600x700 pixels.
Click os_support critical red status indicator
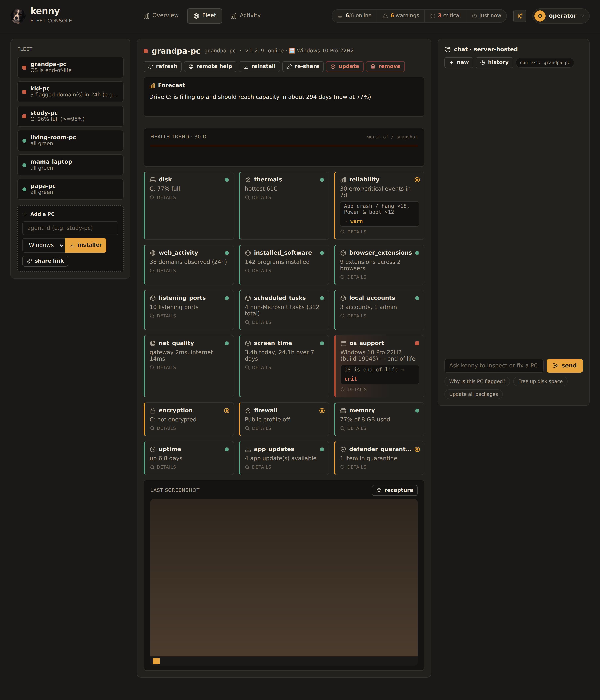tap(417, 343)
